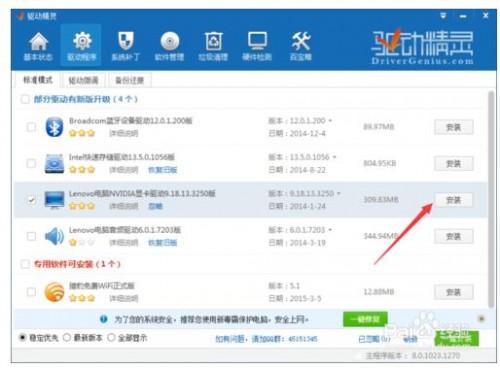Open 详细说明 for the Broadcom driver
The width and height of the screenshot is (500, 368).
tap(124, 134)
